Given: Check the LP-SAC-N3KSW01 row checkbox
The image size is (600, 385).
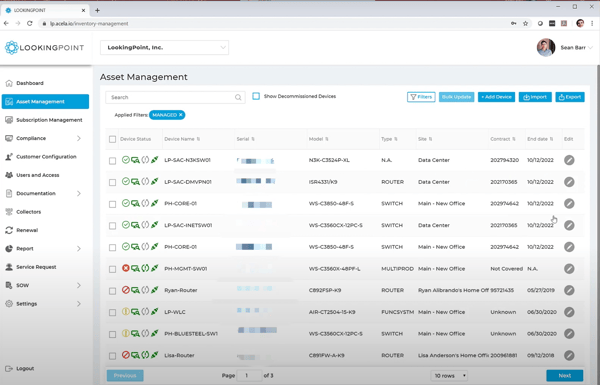Looking at the screenshot, I should 112,161.
